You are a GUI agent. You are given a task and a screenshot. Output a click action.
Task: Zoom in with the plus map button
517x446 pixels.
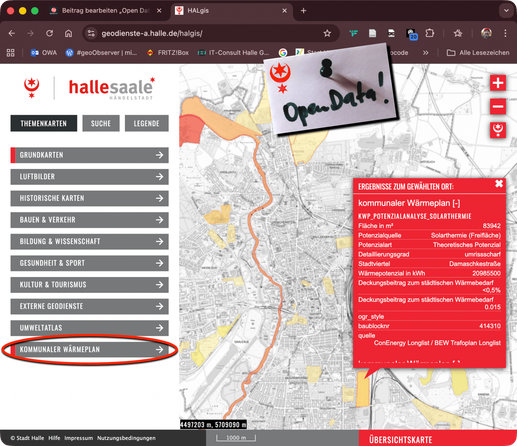point(498,83)
